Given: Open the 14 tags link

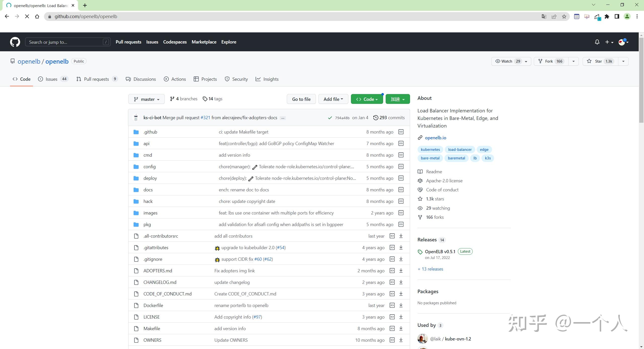Looking at the screenshot, I should pyautogui.click(x=213, y=99).
